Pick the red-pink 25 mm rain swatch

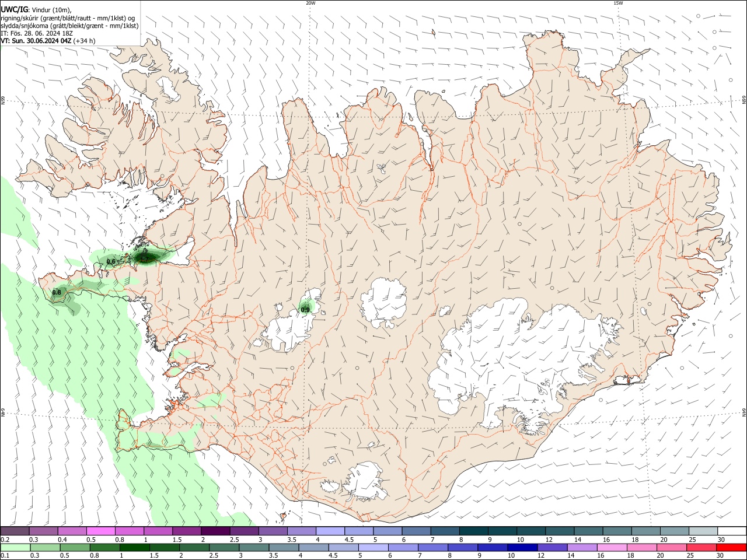[701, 548]
